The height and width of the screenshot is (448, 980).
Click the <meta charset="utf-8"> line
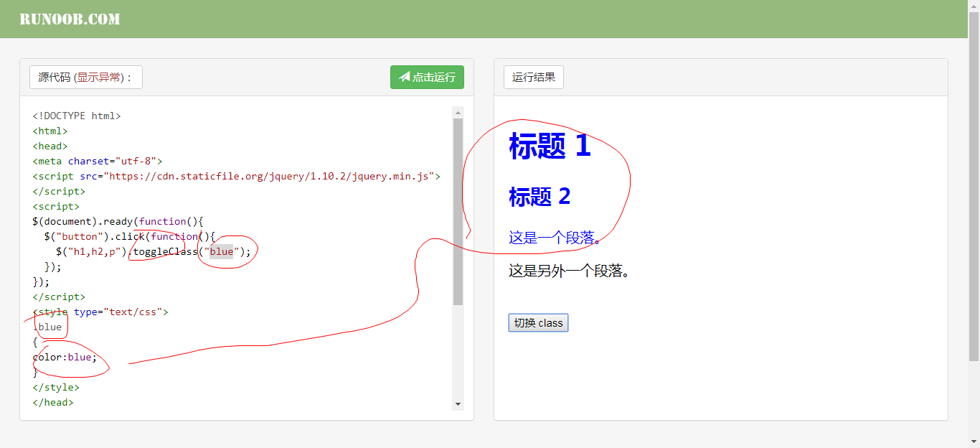(98, 161)
